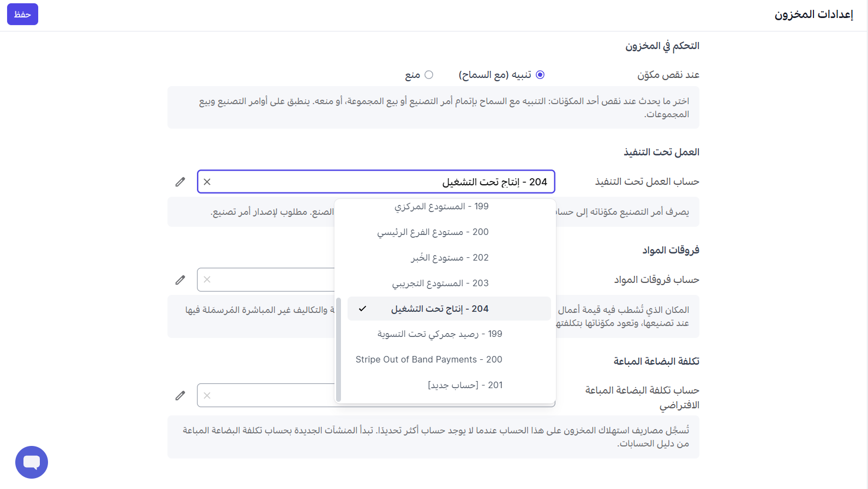Click the حفظ save button

22,14
